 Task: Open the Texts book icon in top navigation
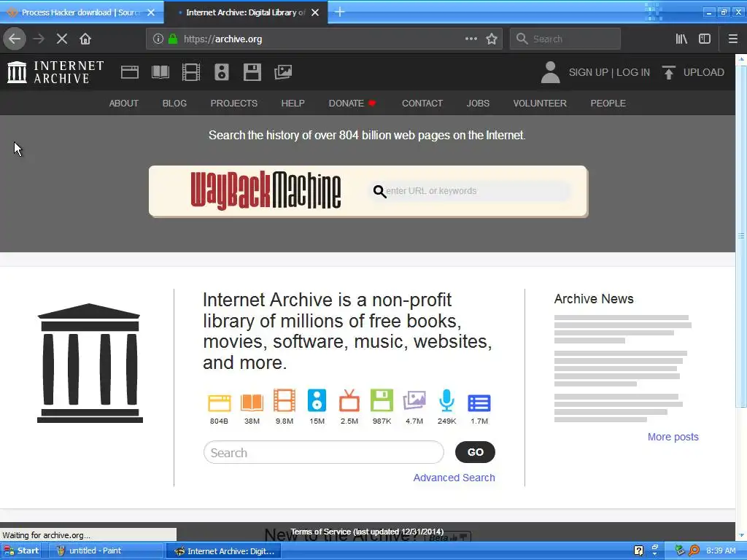(x=160, y=72)
